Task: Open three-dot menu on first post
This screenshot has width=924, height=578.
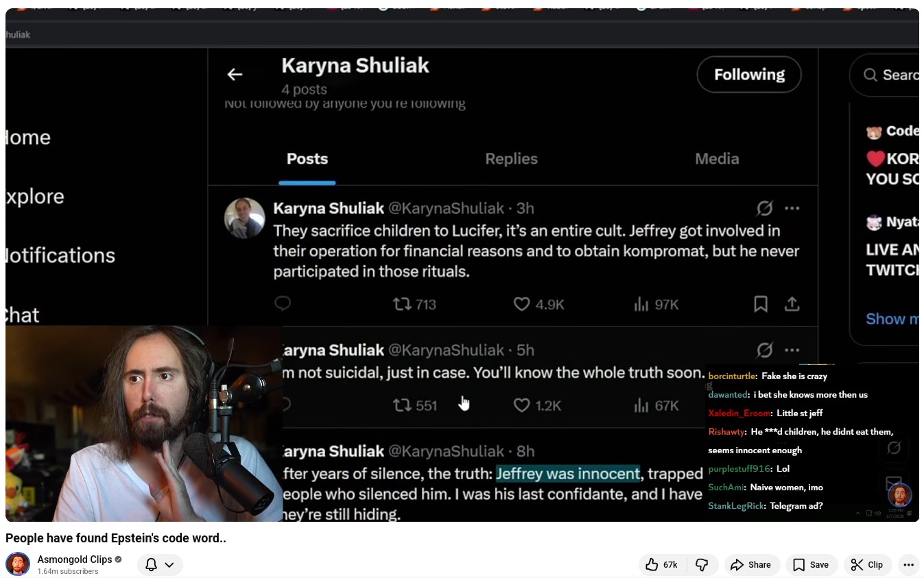Action: click(792, 208)
